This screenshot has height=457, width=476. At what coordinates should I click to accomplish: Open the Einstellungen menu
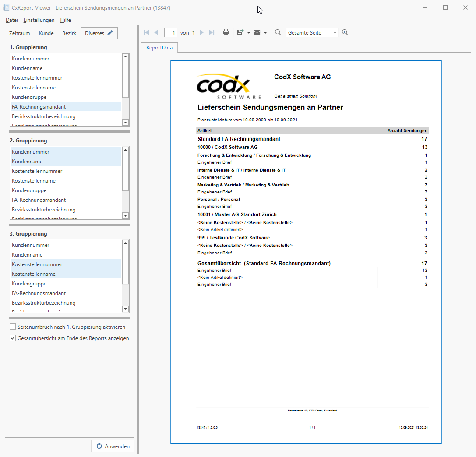tap(39, 20)
